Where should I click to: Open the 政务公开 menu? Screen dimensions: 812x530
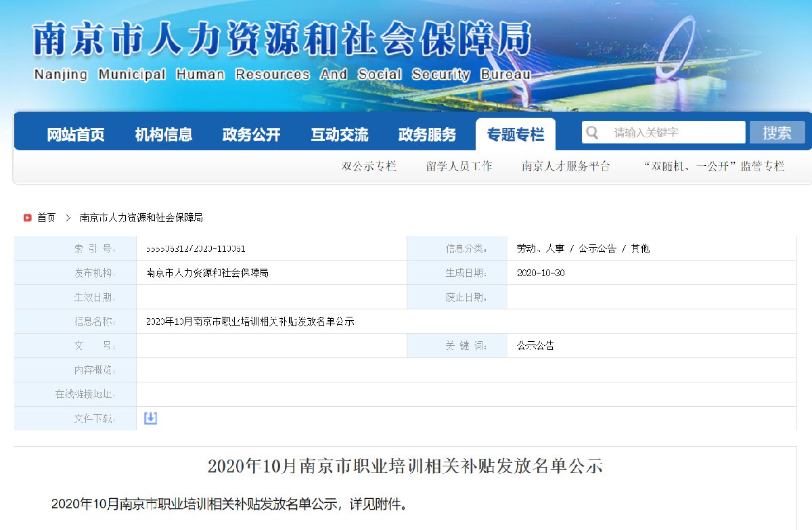click(251, 135)
